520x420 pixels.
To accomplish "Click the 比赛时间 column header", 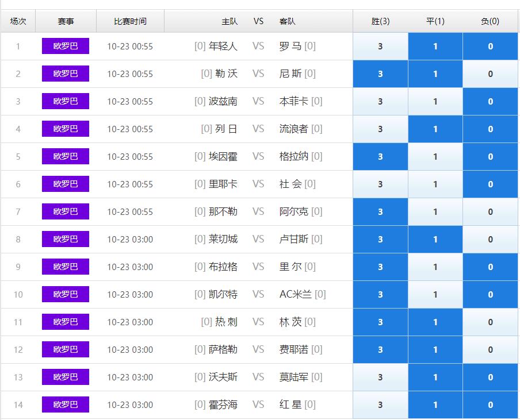I will coord(130,21).
